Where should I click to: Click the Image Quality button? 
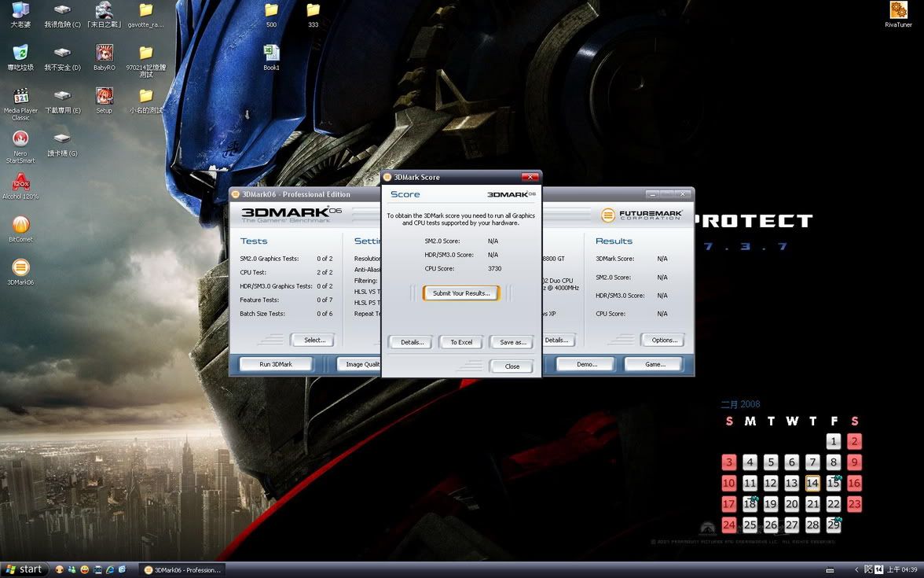click(359, 365)
